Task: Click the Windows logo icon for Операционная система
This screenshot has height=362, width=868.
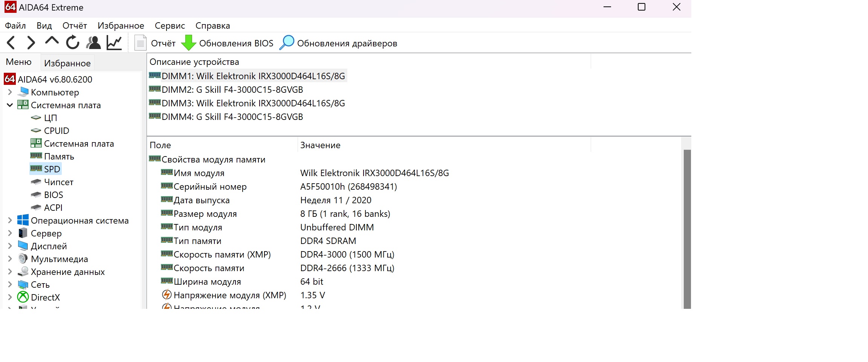Action: [x=23, y=220]
